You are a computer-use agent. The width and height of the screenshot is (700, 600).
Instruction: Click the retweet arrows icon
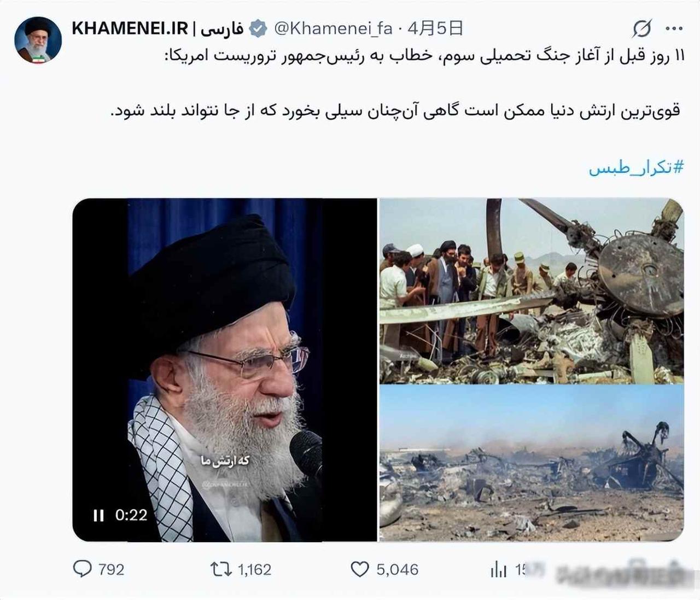[221, 569]
